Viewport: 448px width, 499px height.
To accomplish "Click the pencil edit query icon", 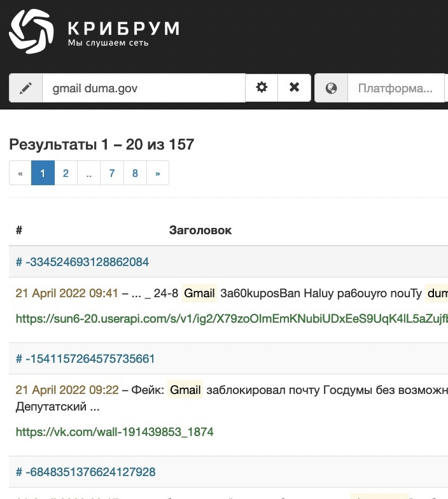I will point(25,88).
